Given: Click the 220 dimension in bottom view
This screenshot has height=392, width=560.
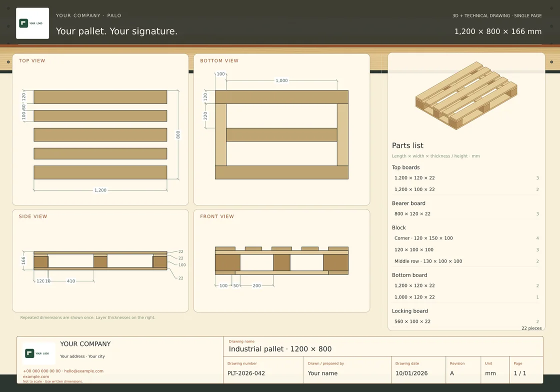Looking at the screenshot, I should click(205, 115).
